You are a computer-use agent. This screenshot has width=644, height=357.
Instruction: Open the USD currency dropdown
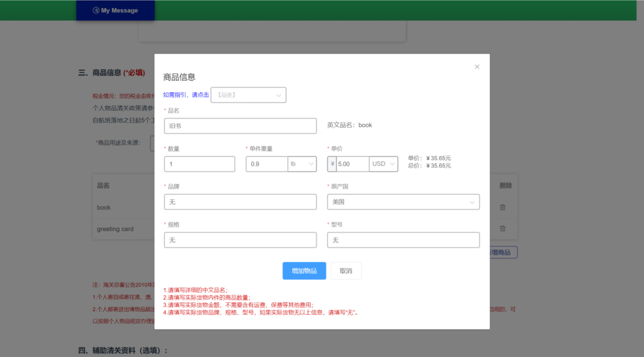click(384, 164)
